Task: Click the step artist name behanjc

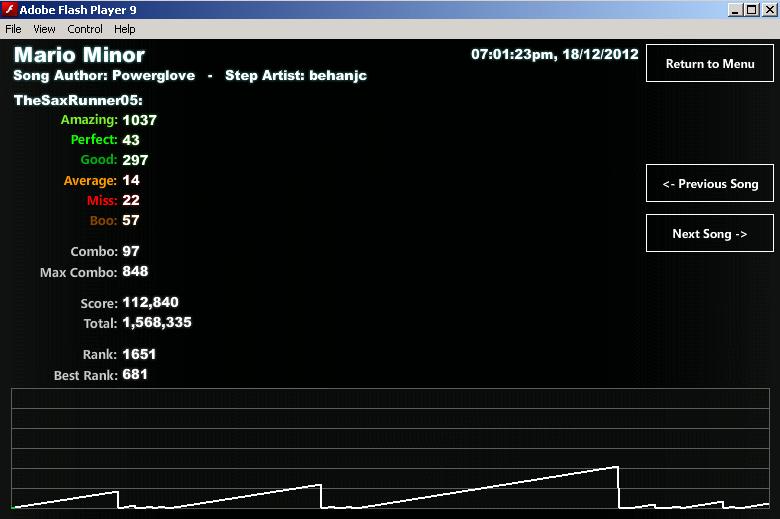Action: tap(338, 76)
